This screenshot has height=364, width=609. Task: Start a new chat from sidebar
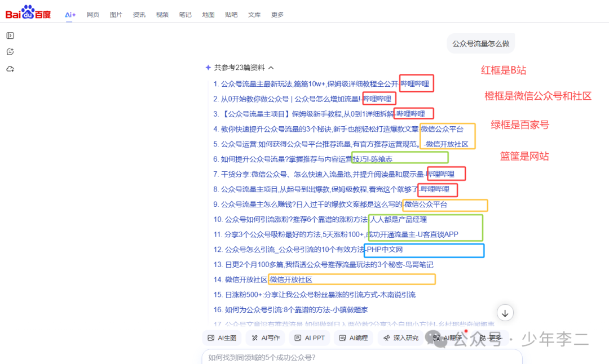(x=10, y=52)
